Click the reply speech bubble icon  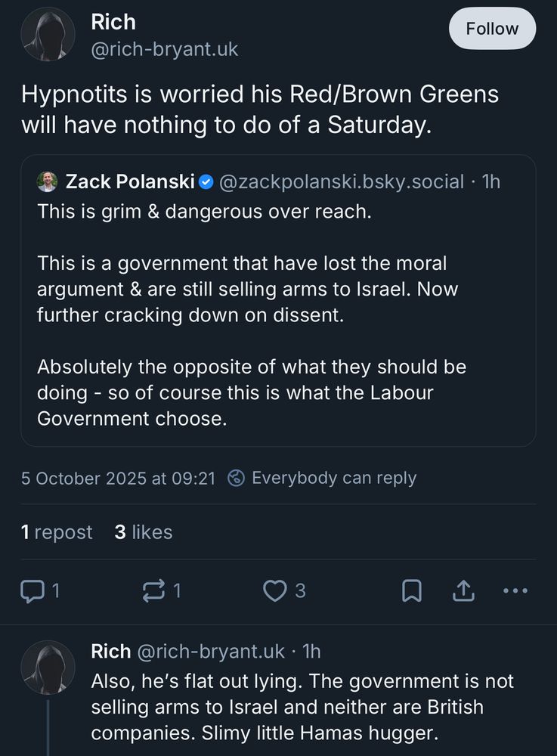pos(32,591)
